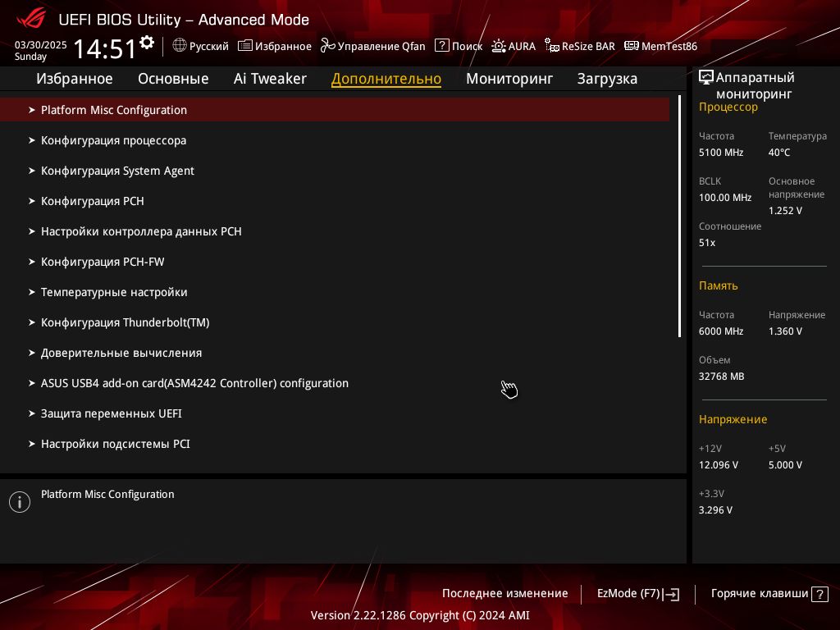Click the hot keys question-mark icon
The image size is (840, 630).
tap(819, 594)
